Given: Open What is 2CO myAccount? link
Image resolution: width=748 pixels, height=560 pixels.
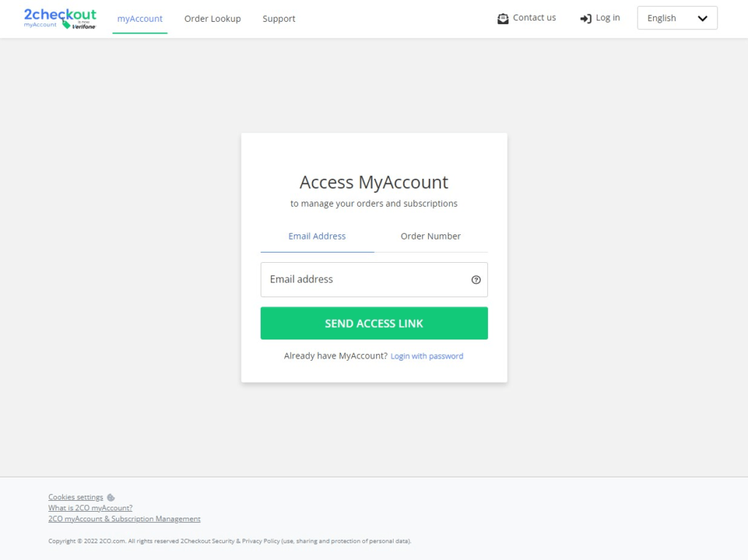Looking at the screenshot, I should (x=90, y=508).
